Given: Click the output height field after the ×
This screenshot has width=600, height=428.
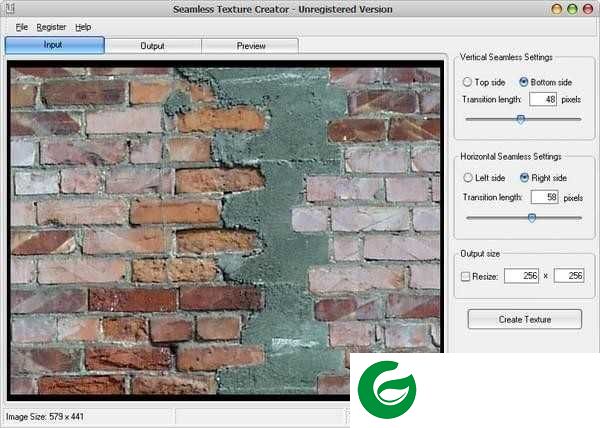Looking at the screenshot, I should tap(569, 276).
